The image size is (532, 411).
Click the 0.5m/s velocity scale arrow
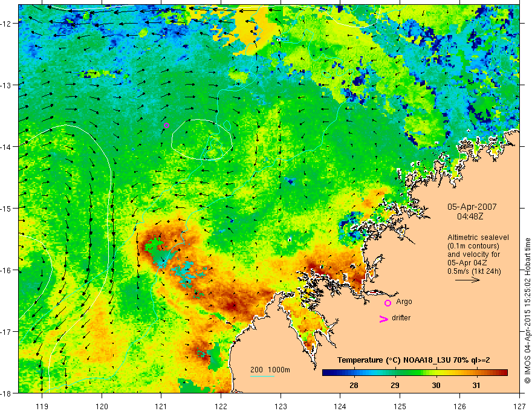pyautogui.click(x=467, y=280)
